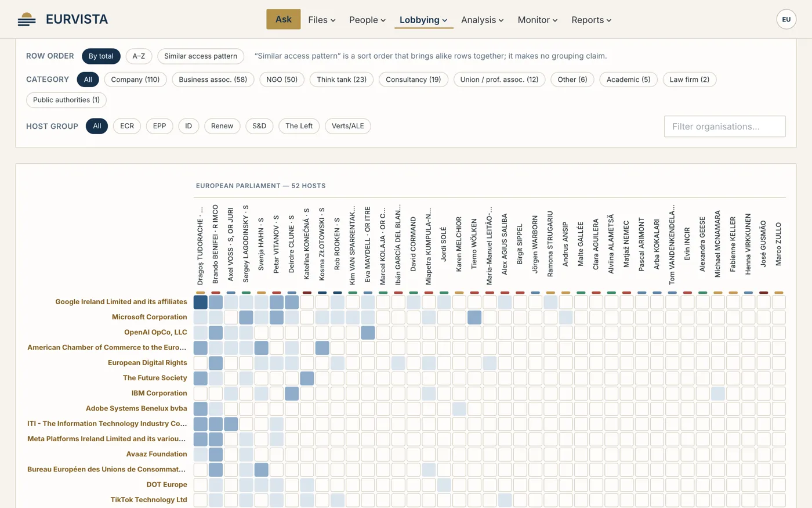Open Microsoft Corporation row link
This screenshot has width=812, height=508.
click(x=150, y=317)
